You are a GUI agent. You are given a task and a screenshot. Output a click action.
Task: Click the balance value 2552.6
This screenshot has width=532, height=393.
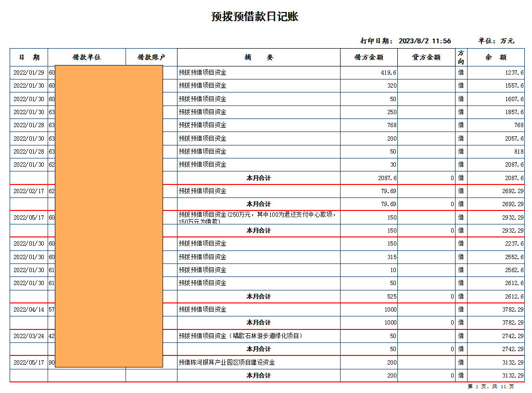coord(514,257)
